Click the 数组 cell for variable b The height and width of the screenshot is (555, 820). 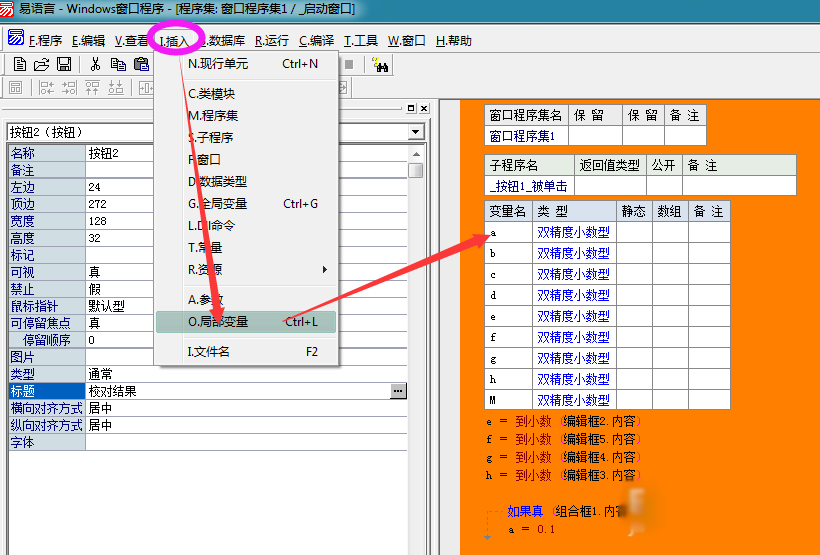[670, 253]
